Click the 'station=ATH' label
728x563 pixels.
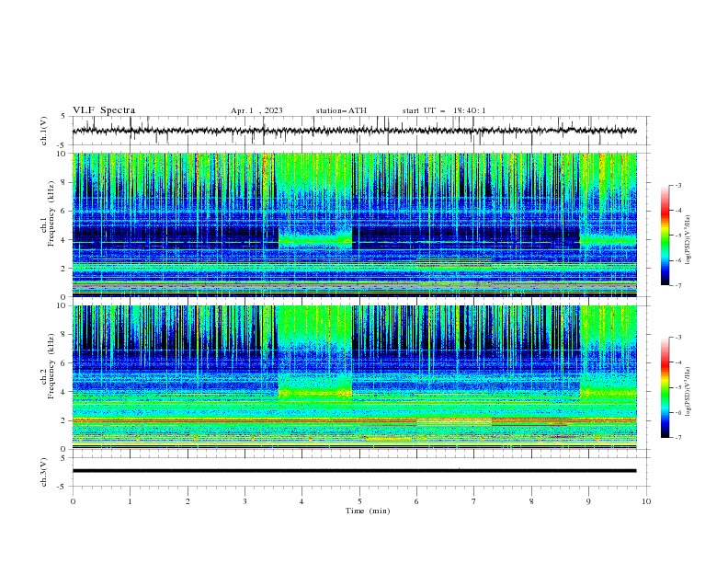341,110
